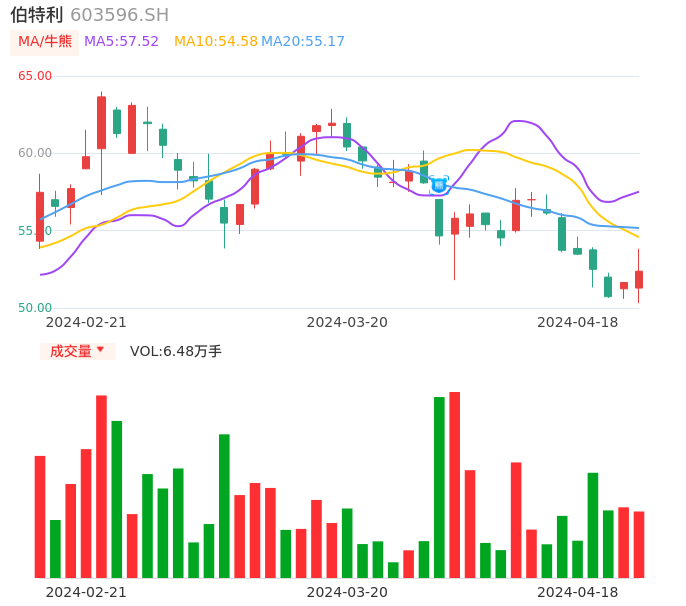Click the stock name 伯特利

pyautogui.click(x=37, y=15)
